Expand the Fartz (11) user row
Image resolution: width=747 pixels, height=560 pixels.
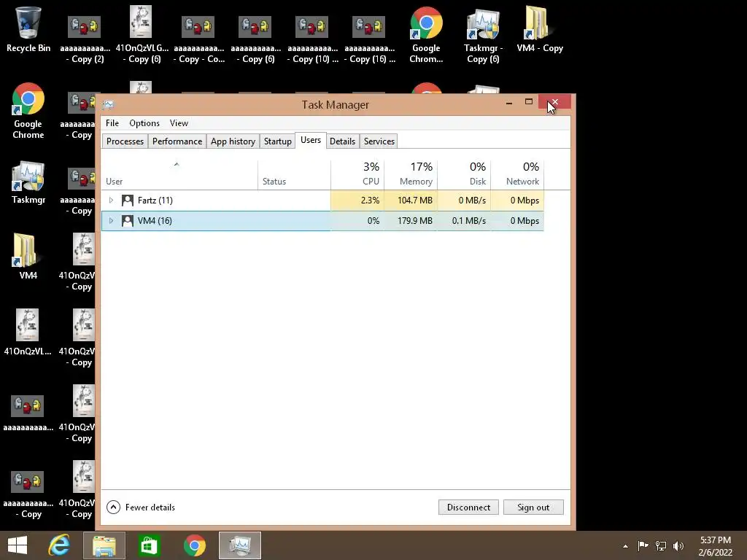coord(111,201)
